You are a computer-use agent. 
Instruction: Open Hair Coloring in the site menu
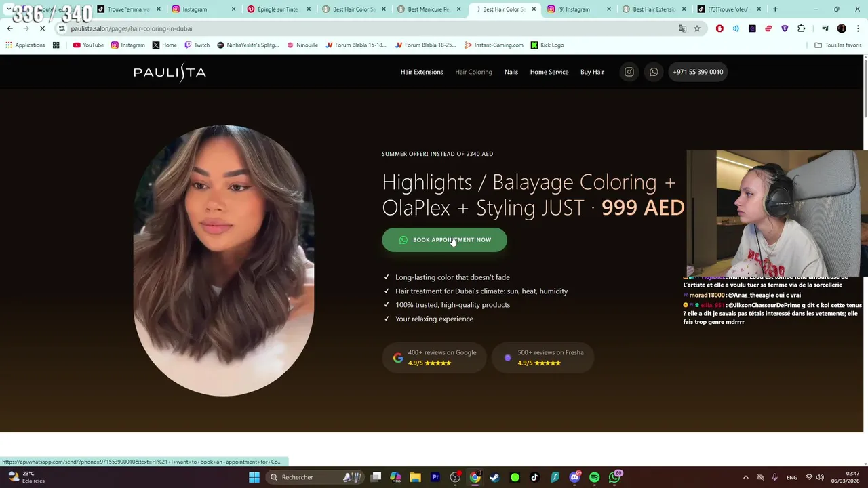point(473,72)
